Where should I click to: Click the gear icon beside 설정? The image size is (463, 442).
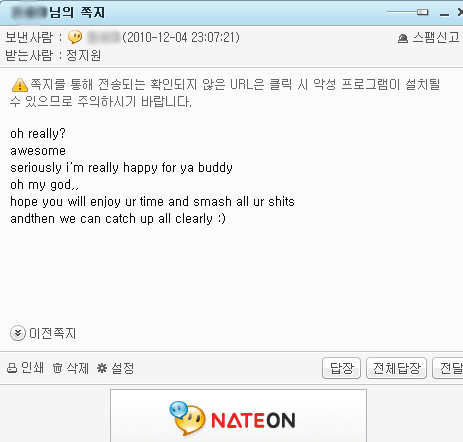pyautogui.click(x=102, y=368)
